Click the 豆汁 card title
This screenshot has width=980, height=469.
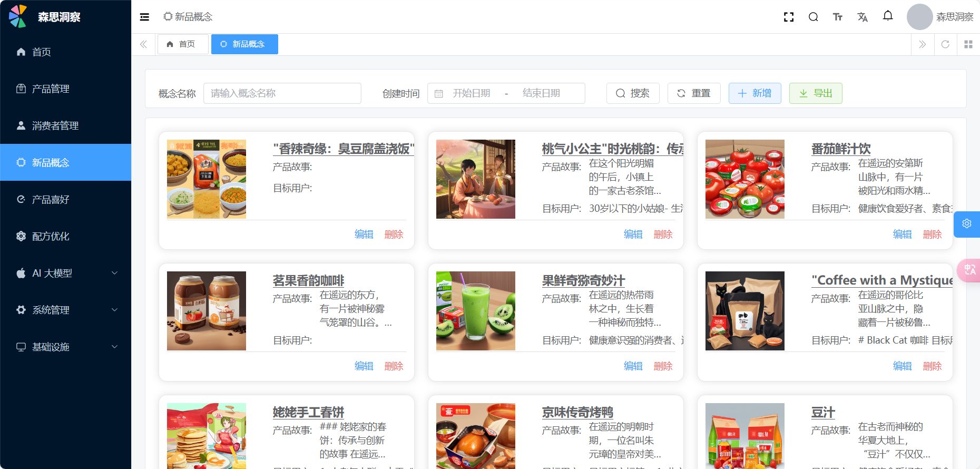click(x=824, y=413)
